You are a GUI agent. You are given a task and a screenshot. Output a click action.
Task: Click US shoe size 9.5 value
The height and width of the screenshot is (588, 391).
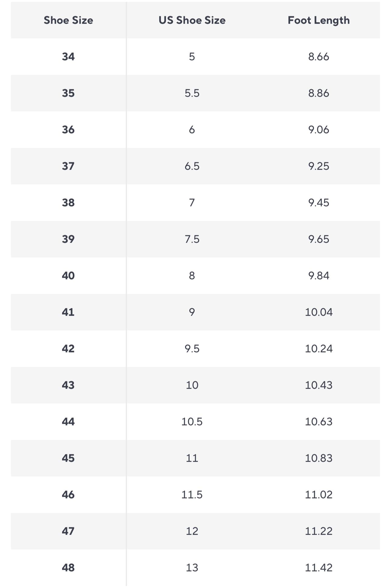pyautogui.click(x=192, y=349)
